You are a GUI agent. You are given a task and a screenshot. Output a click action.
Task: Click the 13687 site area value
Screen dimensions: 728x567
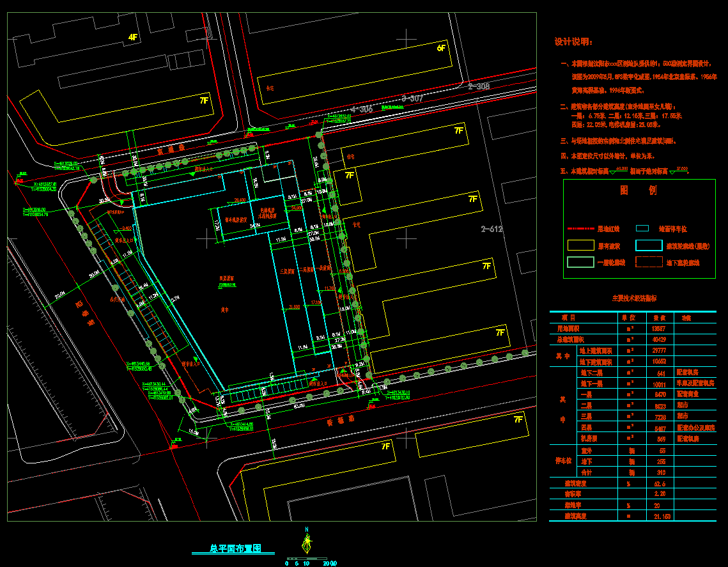tap(658, 329)
